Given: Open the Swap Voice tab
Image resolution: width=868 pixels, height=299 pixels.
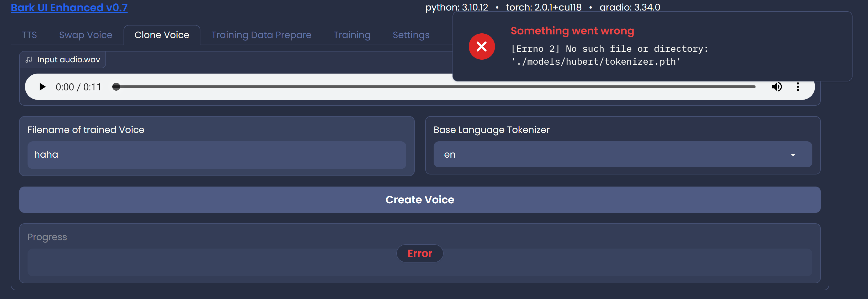Looking at the screenshot, I should tap(86, 35).
